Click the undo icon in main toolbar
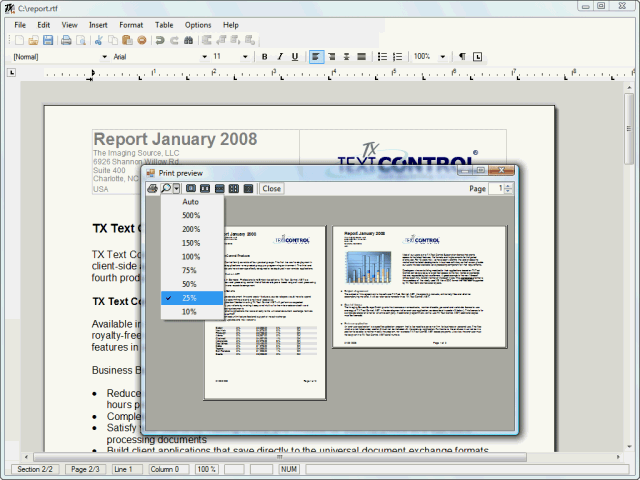Viewport: 640px width, 480px height. [x=159, y=40]
